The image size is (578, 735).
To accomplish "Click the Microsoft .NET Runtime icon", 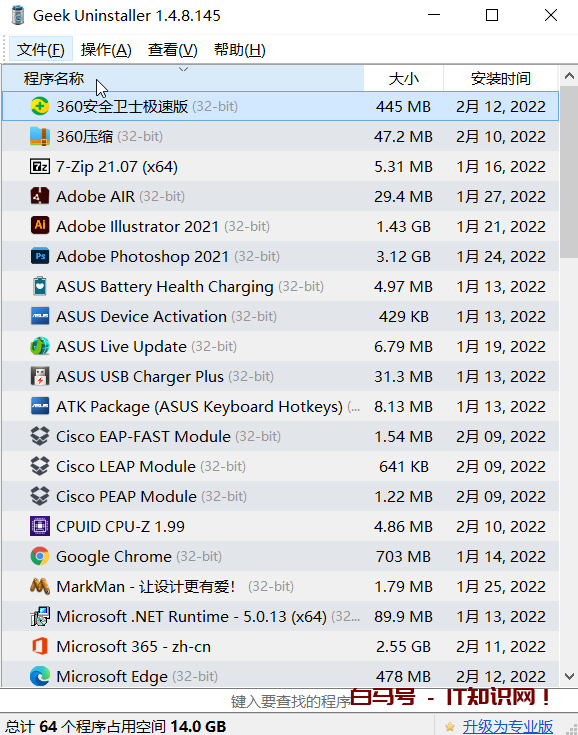I will pos(40,616).
